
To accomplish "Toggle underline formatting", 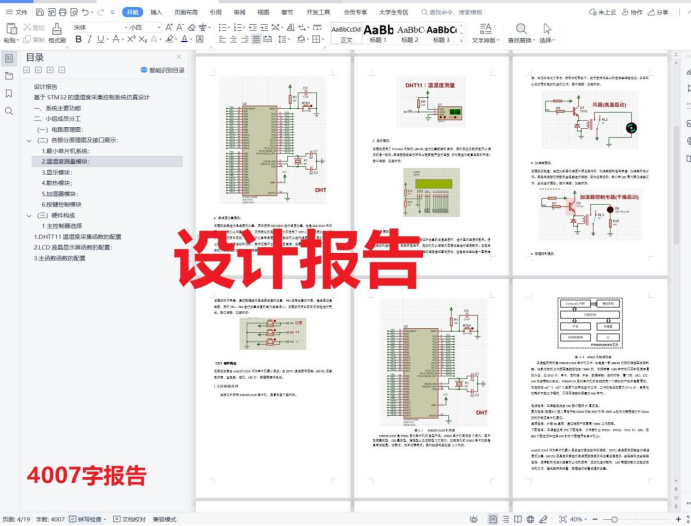I will click(100, 39).
